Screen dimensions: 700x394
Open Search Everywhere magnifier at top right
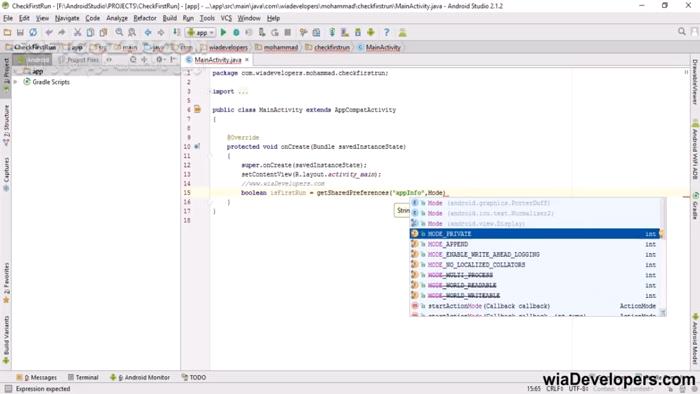682,32
